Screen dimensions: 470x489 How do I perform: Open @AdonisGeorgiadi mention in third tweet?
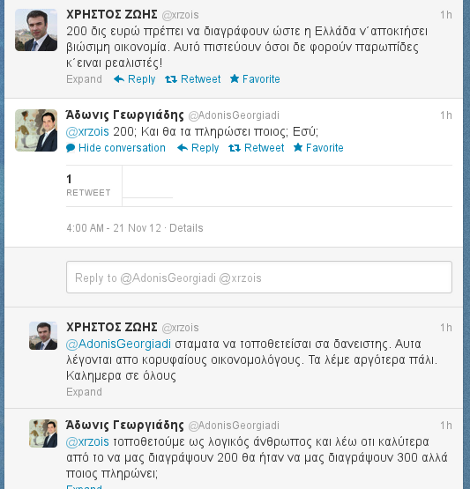tap(118, 344)
